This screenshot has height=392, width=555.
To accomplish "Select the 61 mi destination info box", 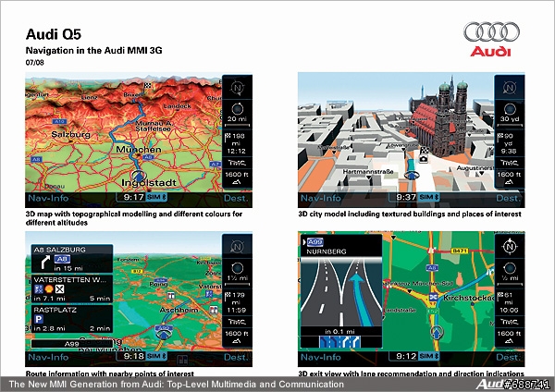I will tap(510, 302).
